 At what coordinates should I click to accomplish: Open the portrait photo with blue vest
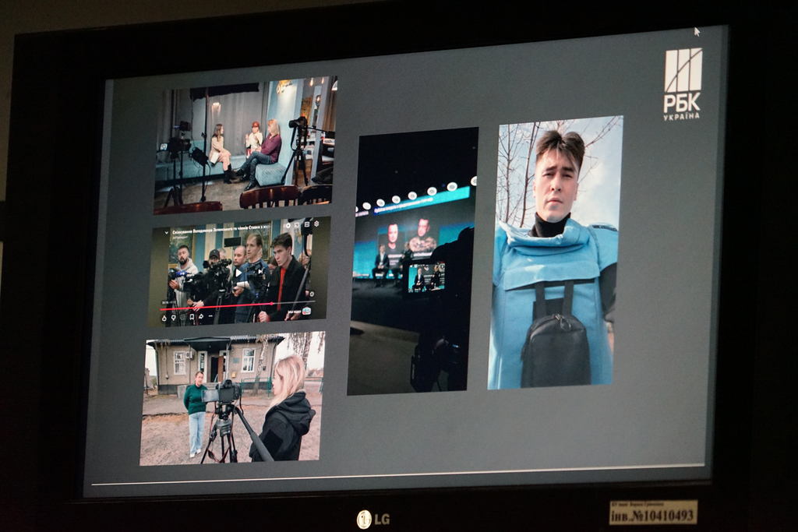(554, 252)
